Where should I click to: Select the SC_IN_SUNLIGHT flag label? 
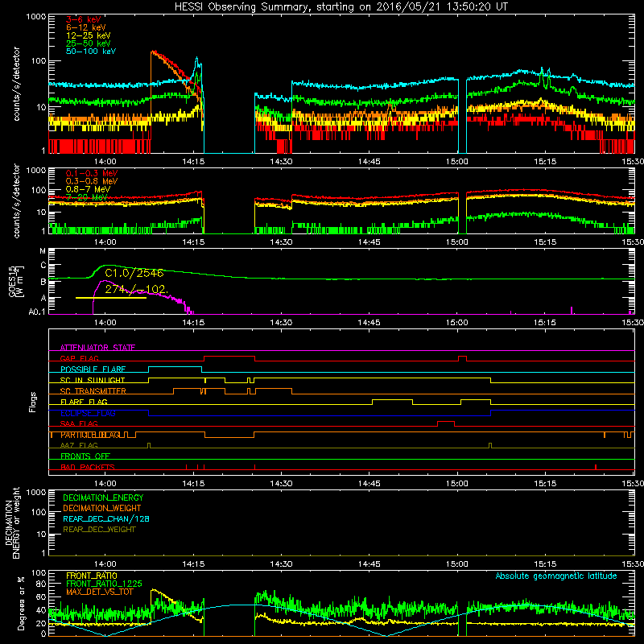93,380
